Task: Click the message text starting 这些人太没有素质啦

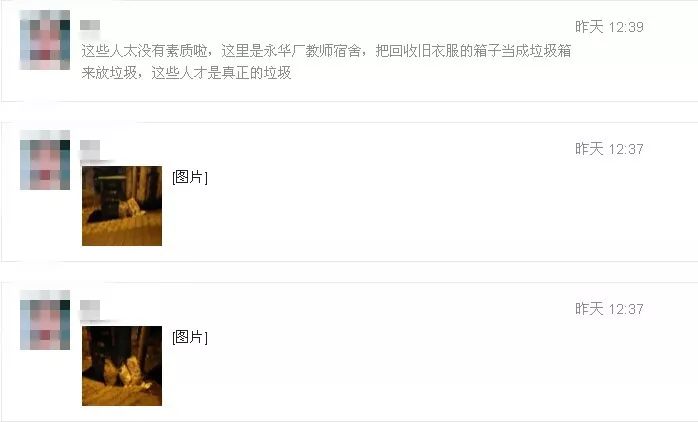Action: 326,62
